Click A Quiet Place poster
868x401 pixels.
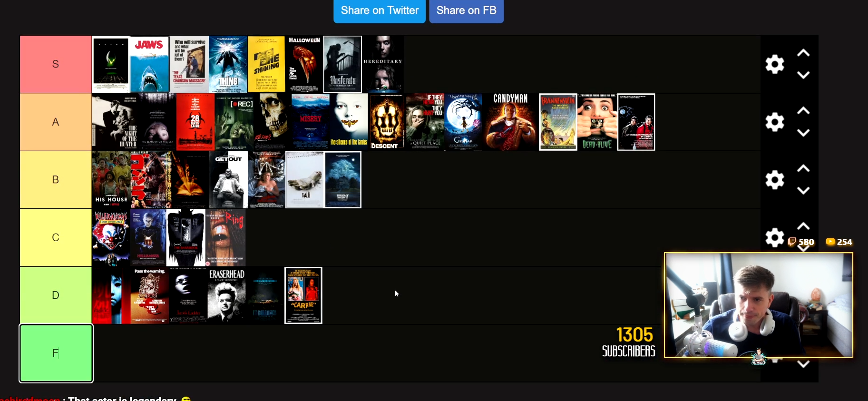point(425,122)
